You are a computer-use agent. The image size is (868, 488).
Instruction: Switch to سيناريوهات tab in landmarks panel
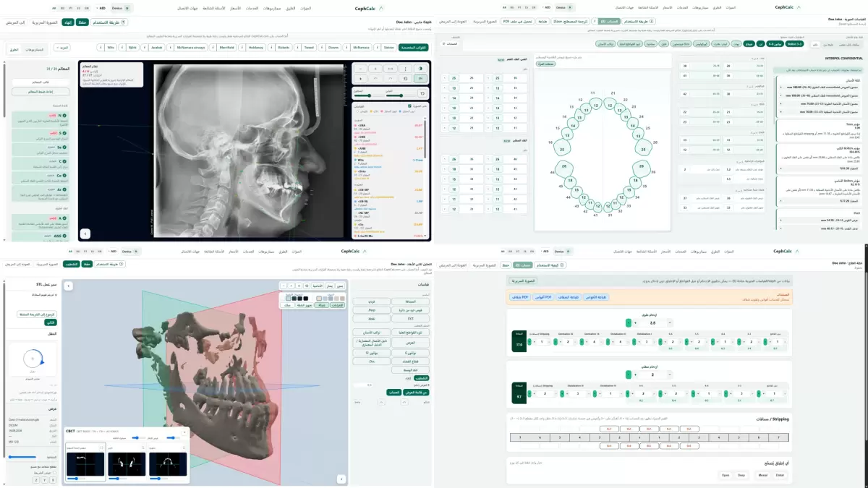[x=36, y=49]
